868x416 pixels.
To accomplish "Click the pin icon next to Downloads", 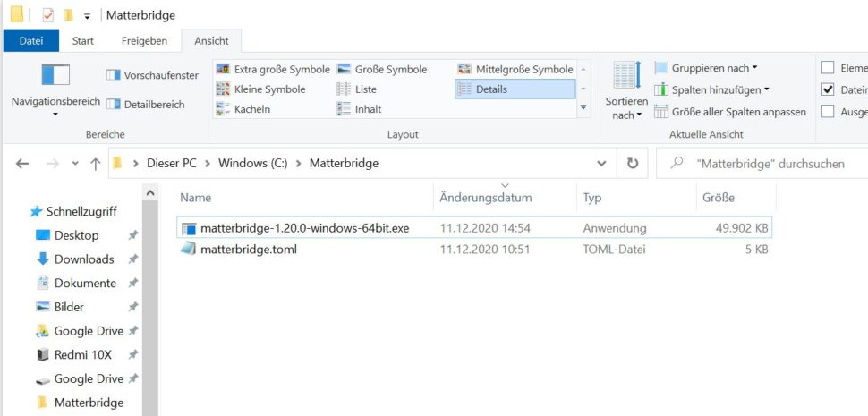I will (132, 259).
